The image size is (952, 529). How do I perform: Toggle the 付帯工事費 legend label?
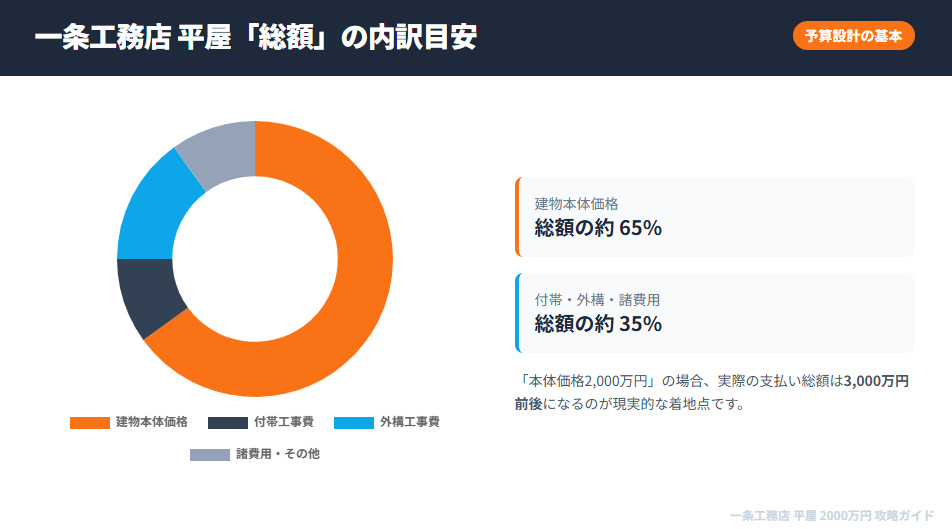click(x=284, y=422)
